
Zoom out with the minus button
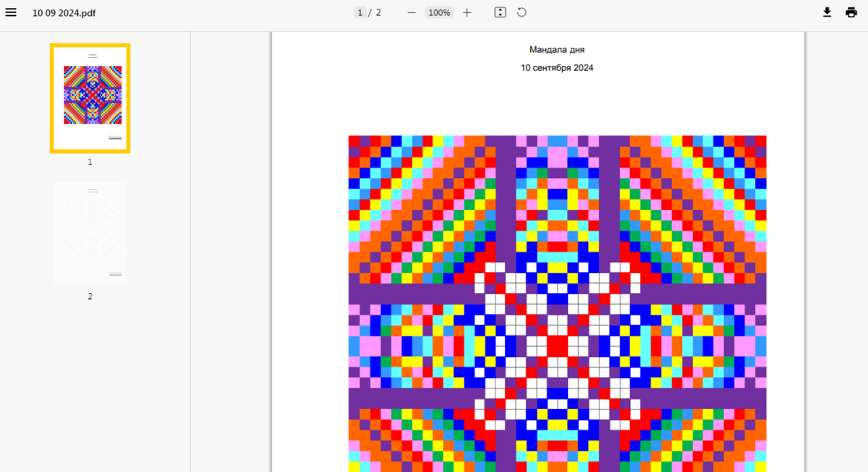(412, 12)
